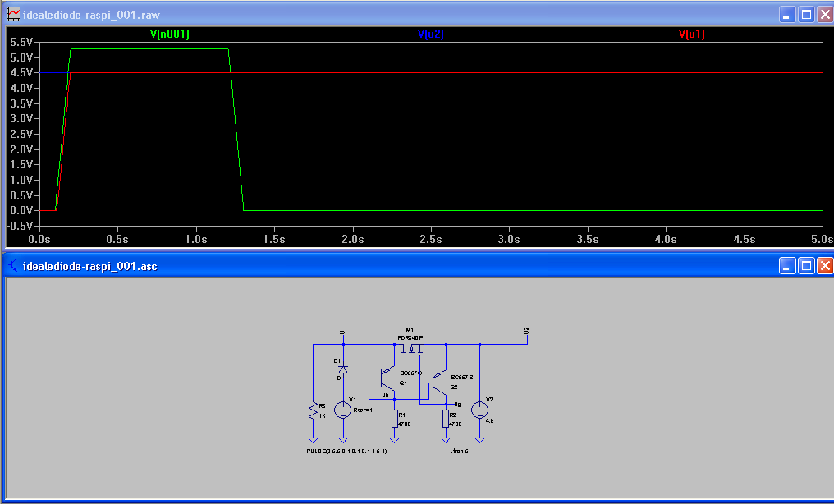This screenshot has height=504, width=834.
Task: Minimize the idealediode-raspi_001.asc window
Action: click(x=788, y=265)
